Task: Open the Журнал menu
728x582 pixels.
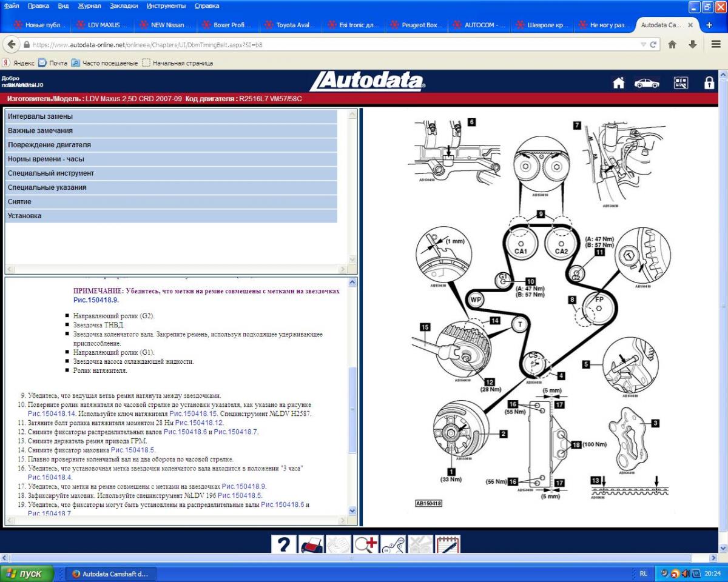Action: (90, 6)
